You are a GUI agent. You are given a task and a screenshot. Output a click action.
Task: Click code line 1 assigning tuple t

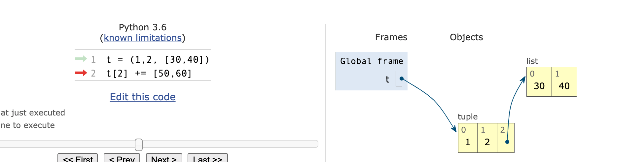coord(158,60)
